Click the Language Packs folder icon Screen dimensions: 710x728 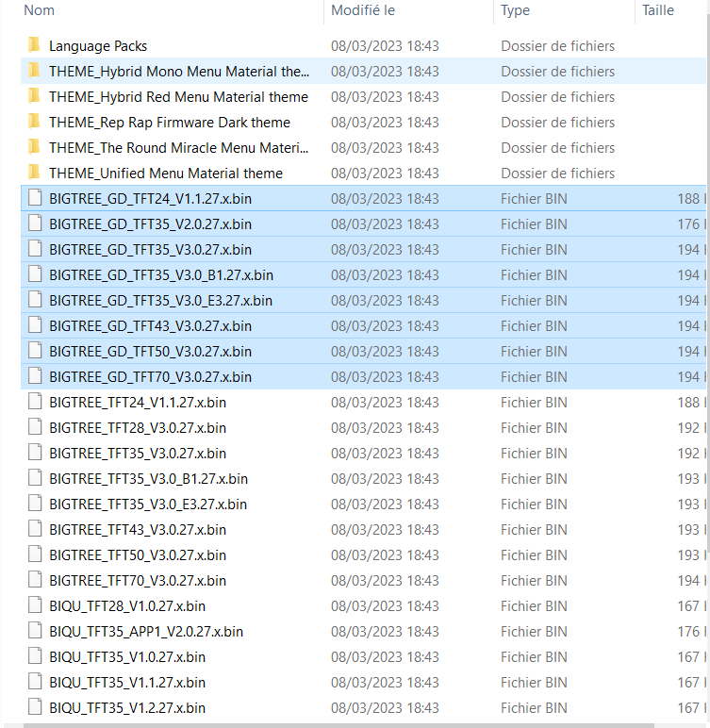click(34, 45)
